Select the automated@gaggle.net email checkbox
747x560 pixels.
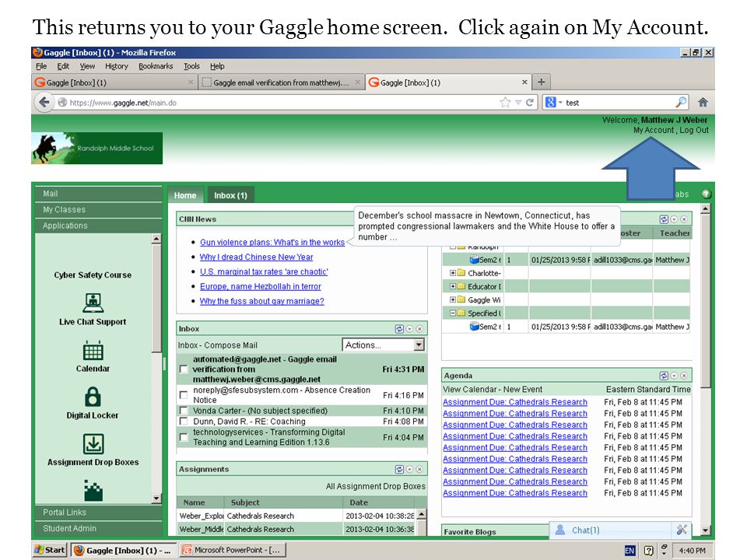(x=184, y=369)
